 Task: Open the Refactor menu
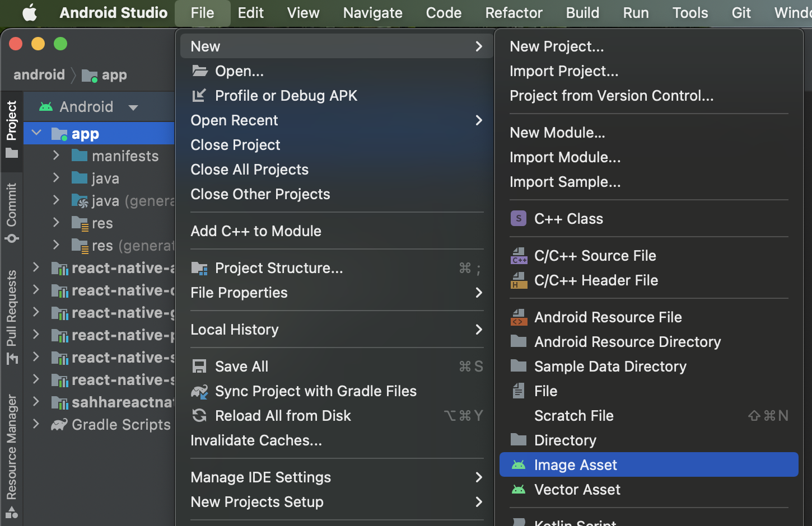click(514, 13)
